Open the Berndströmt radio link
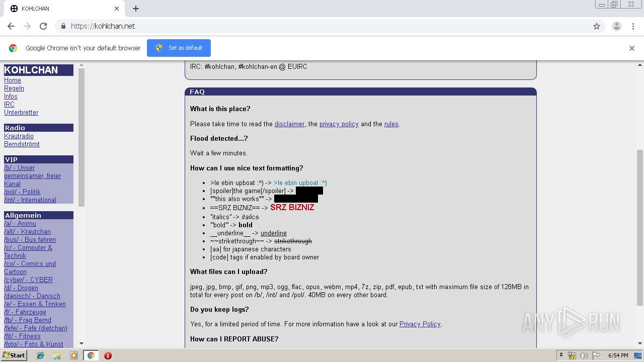 point(22,144)
